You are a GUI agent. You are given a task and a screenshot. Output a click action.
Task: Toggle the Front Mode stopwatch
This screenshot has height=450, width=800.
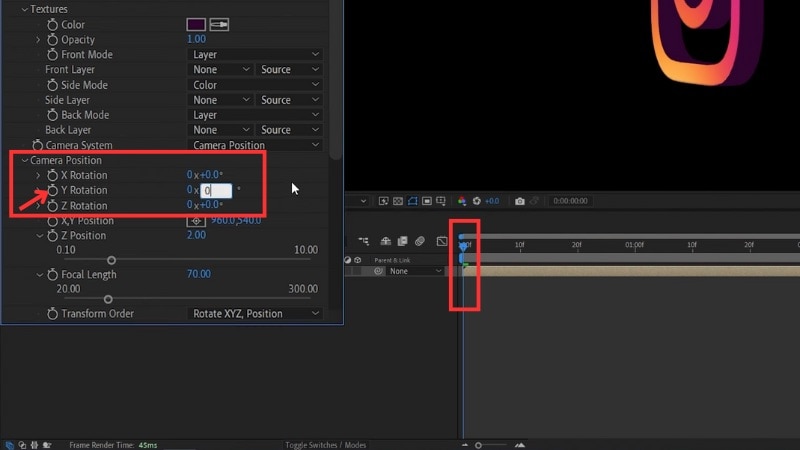pos(52,54)
